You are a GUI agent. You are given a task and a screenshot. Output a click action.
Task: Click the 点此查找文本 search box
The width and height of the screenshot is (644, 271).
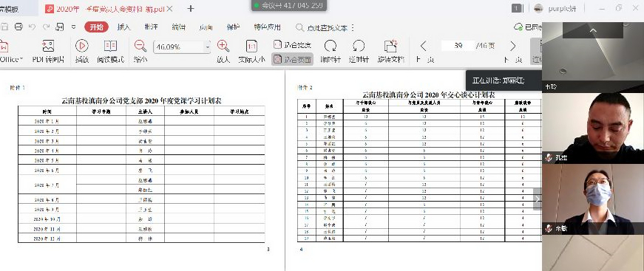pos(322,28)
